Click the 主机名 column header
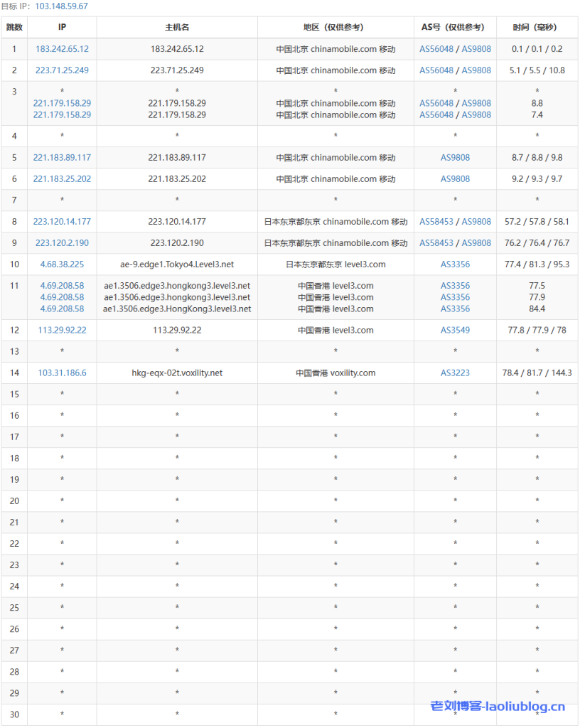 177,27
